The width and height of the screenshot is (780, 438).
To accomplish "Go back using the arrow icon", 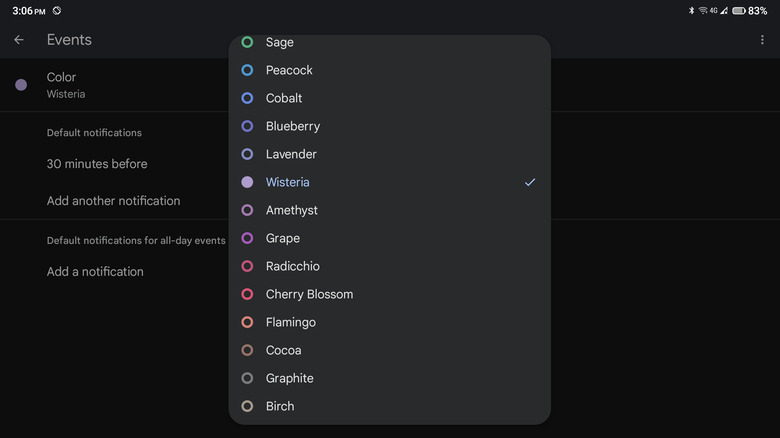I will click(x=19, y=40).
